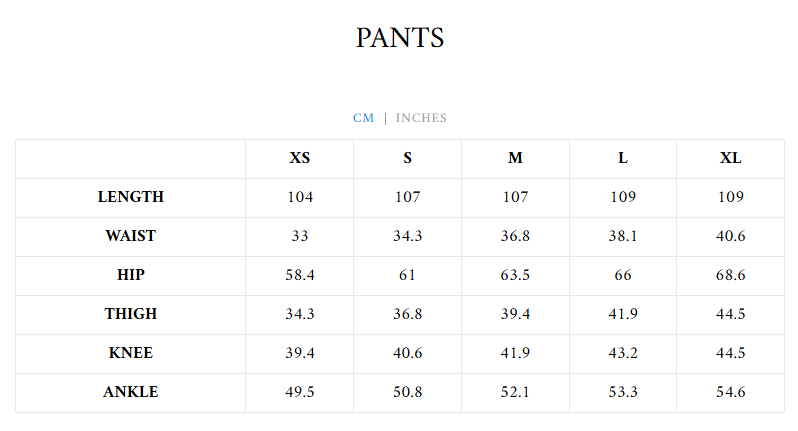Click the PANTS heading

coord(399,38)
